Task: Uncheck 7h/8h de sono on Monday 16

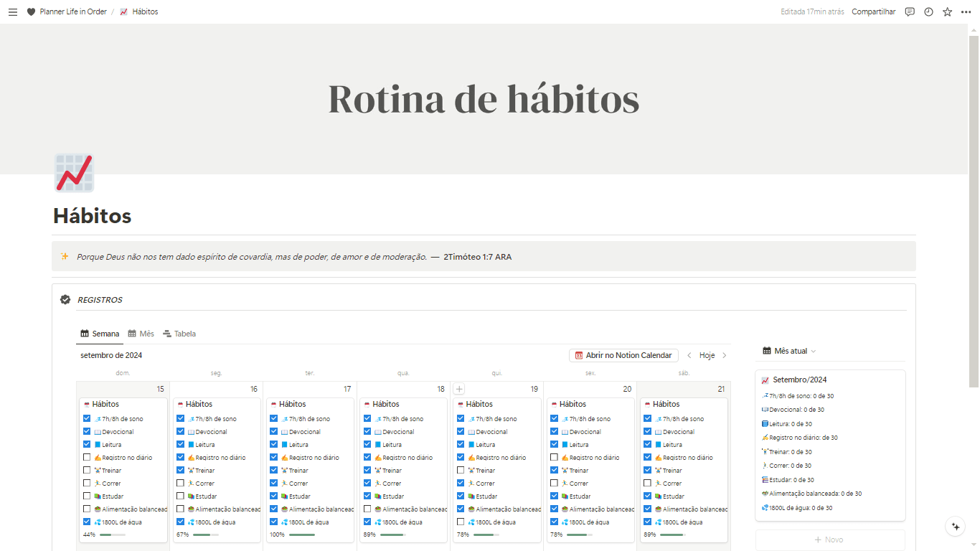Action: pos(180,418)
